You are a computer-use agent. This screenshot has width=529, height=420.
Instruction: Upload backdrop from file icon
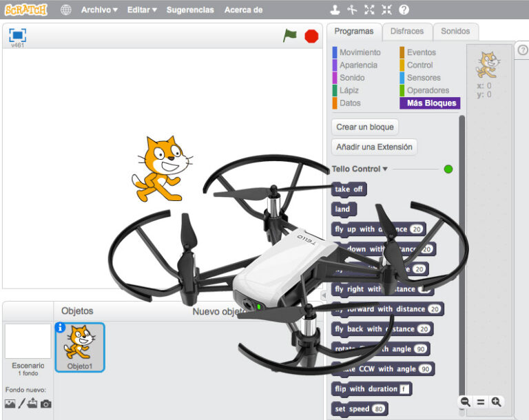tap(32, 403)
